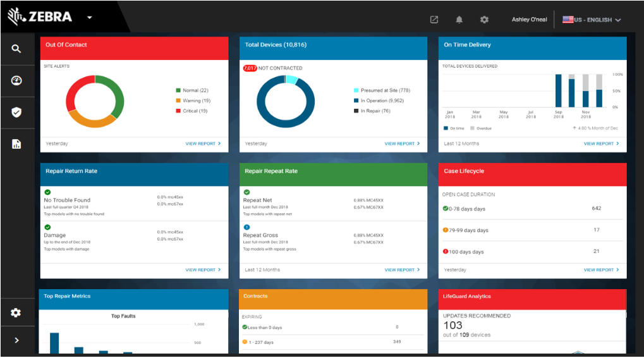Click the green icon beside Less than 0 days
The image size is (644, 358).
(x=245, y=327)
